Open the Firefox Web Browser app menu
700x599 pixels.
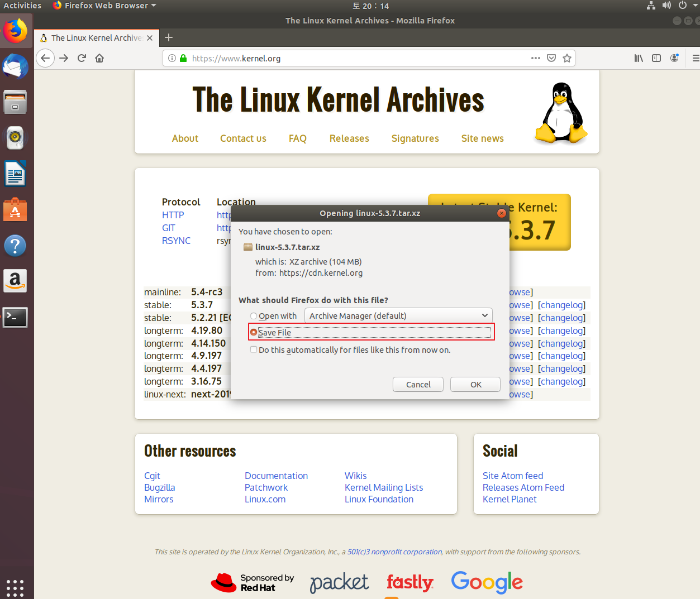pos(104,6)
